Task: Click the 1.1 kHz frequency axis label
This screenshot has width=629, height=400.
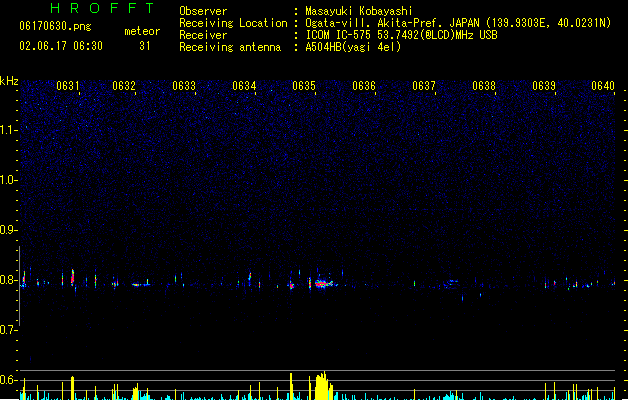Action: (8, 130)
